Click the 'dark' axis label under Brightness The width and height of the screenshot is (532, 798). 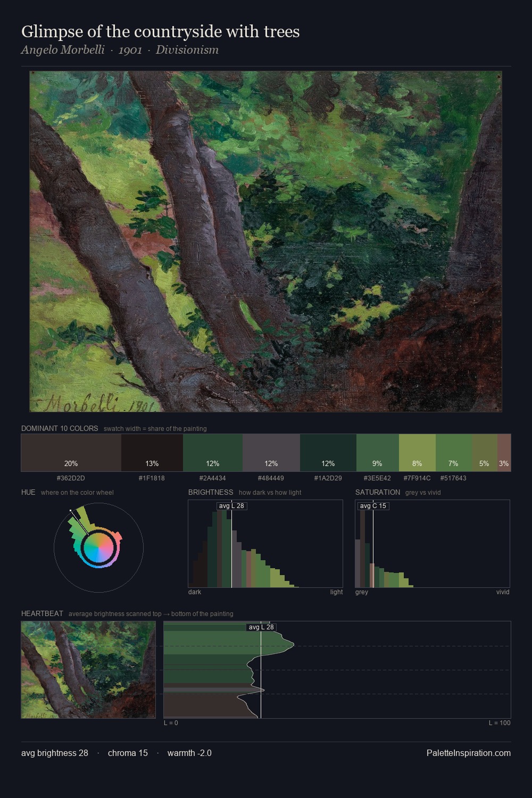pyautogui.click(x=195, y=592)
